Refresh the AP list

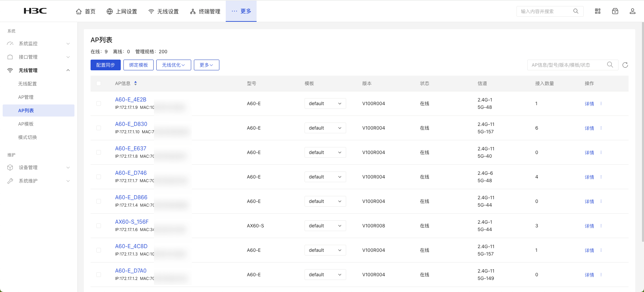(625, 65)
